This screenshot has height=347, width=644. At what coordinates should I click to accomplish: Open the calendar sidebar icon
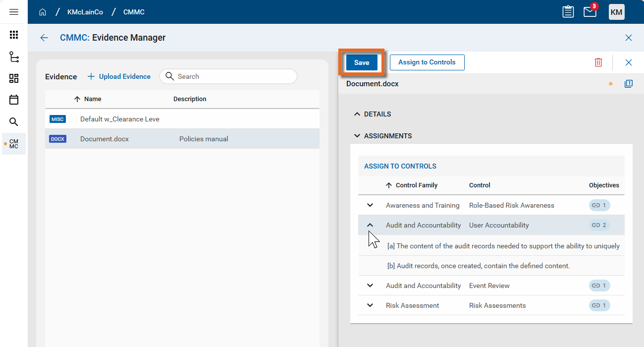tap(14, 100)
